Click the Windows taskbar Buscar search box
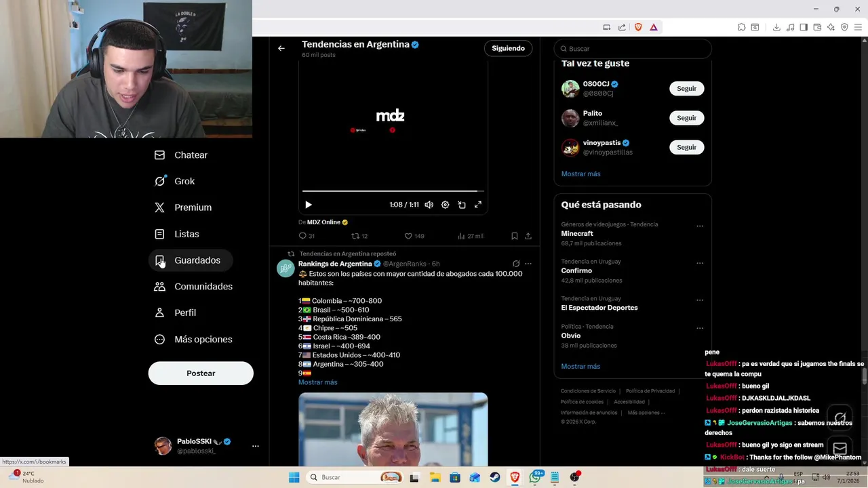 pos(355,477)
